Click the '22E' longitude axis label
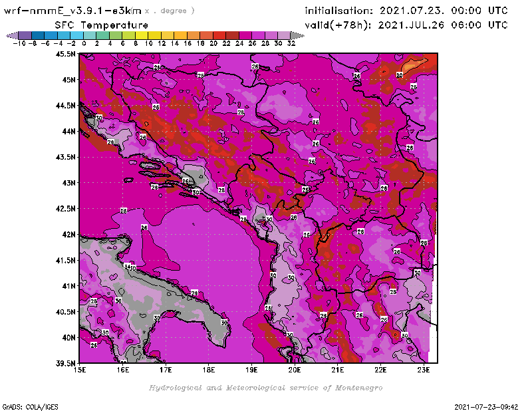Viewport: 532px width, 411px height. (380, 370)
